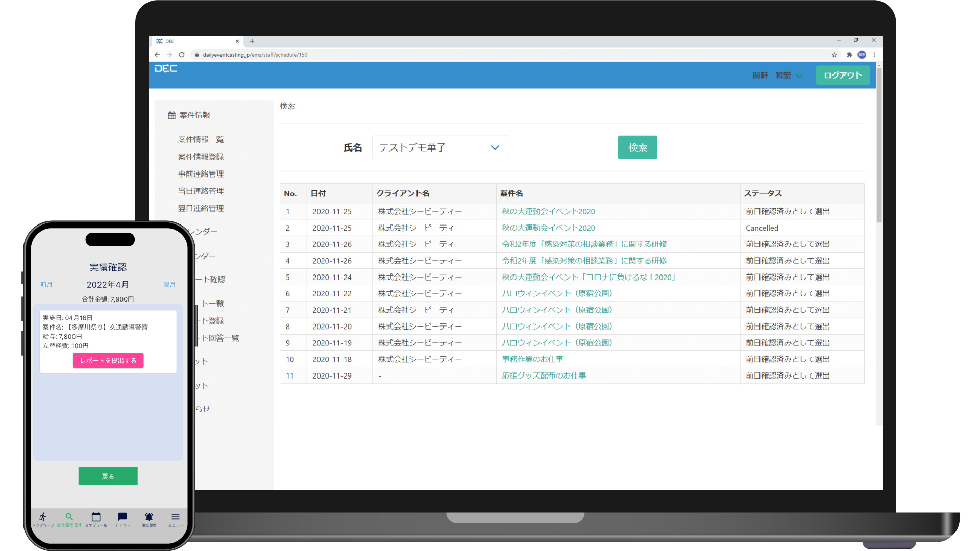Bookmark page with the star icon

point(835,55)
